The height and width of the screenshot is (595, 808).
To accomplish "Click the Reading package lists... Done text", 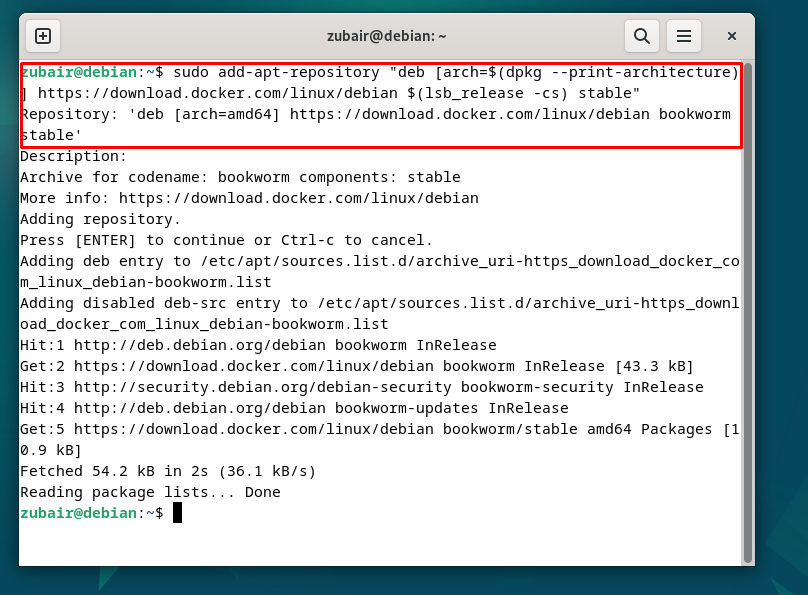I will pos(150,492).
